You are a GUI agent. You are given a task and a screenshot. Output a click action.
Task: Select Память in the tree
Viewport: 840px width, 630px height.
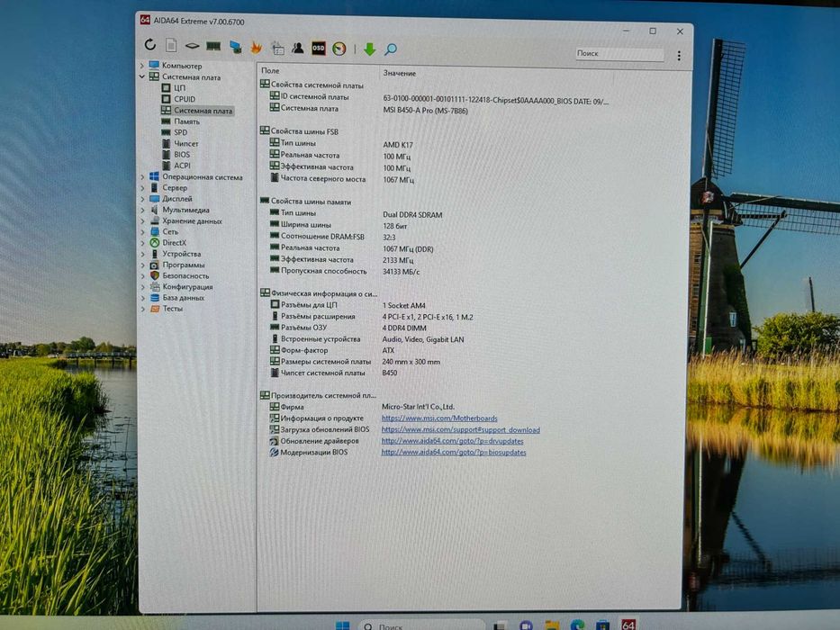[x=181, y=121]
